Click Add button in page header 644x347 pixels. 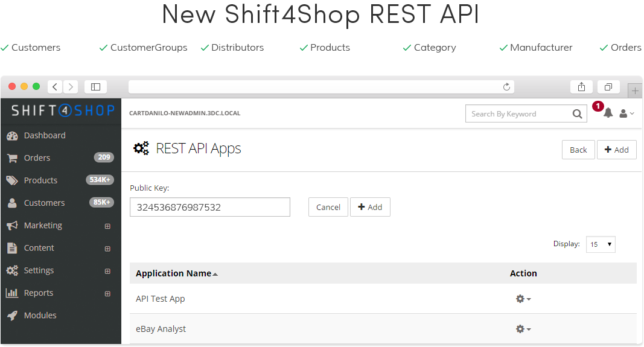[616, 150]
